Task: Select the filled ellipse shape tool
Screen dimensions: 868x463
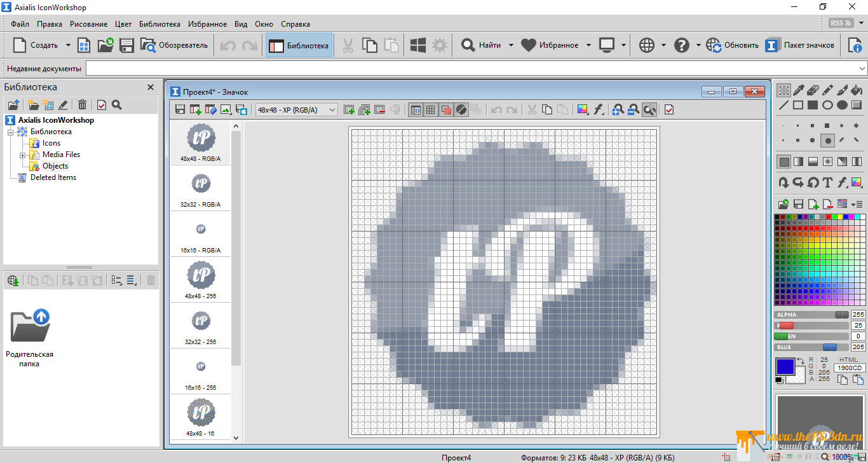Action: tap(843, 105)
